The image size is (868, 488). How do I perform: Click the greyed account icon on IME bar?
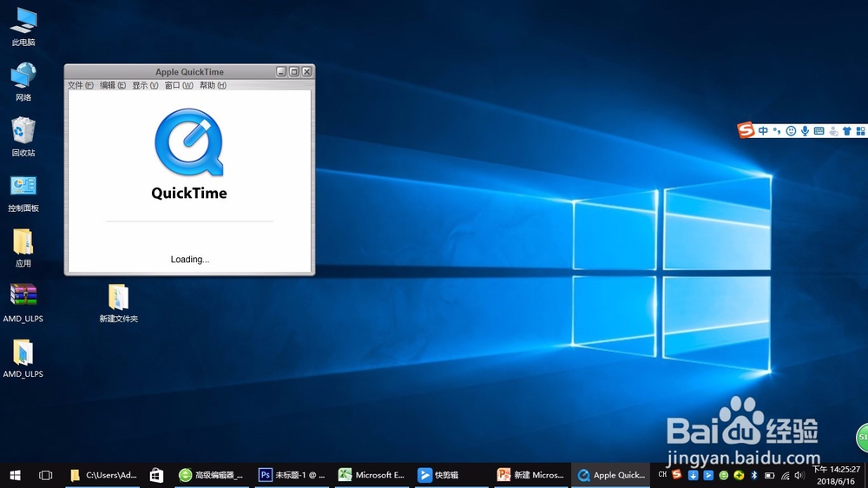[x=833, y=131]
